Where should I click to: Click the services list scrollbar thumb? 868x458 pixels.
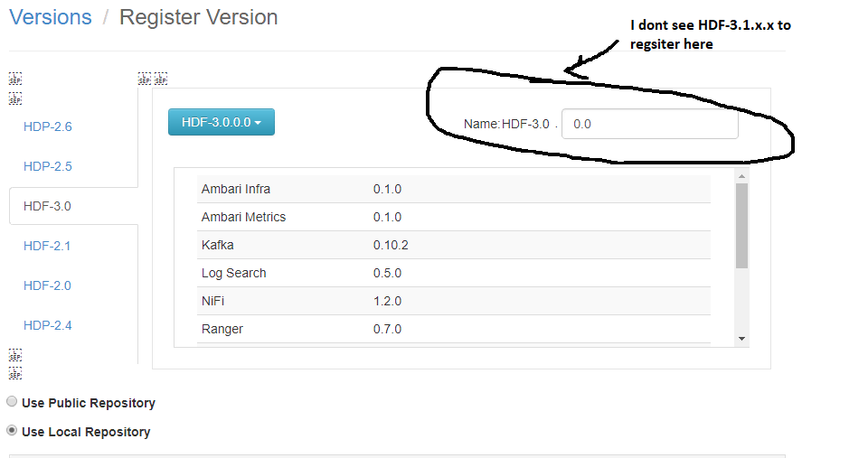741,226
